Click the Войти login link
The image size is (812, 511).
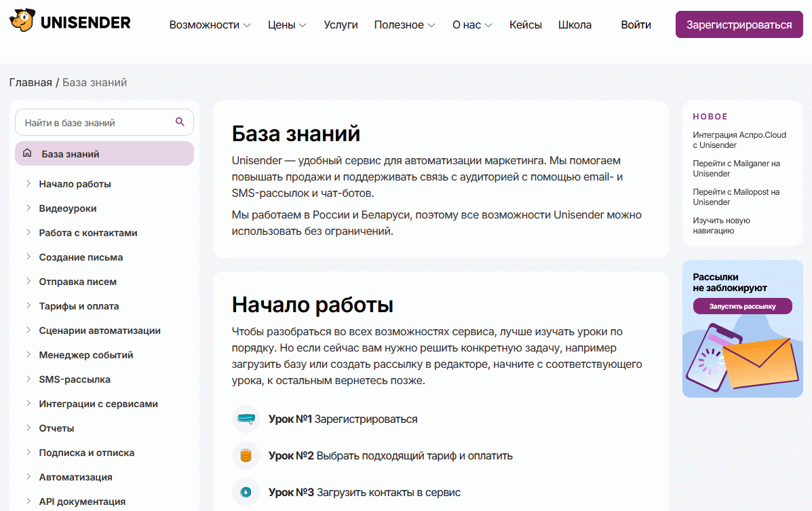(x=636, y=25)
